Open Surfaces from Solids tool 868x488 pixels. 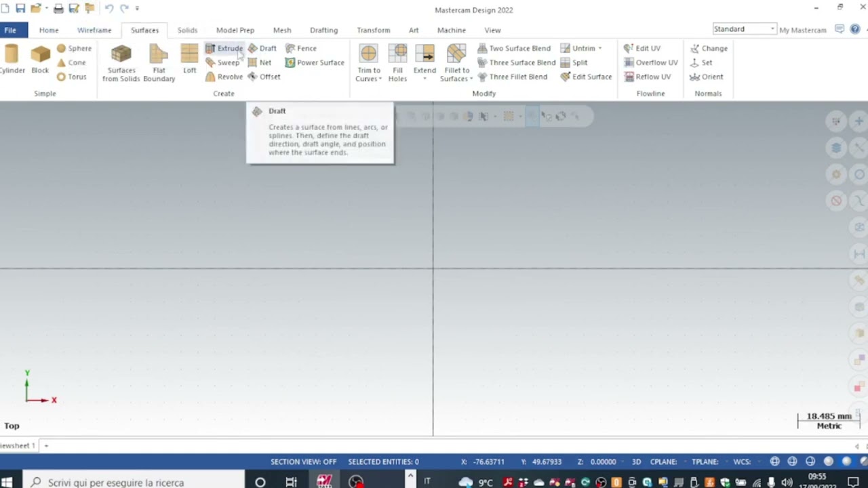(x=121, y=63)
